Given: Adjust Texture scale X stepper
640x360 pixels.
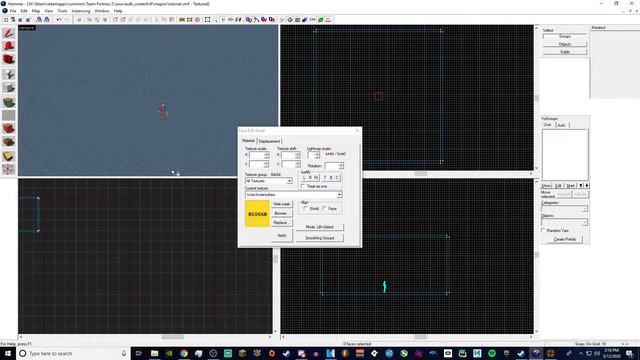Looking at the screenshot, I should pos(267,155).
